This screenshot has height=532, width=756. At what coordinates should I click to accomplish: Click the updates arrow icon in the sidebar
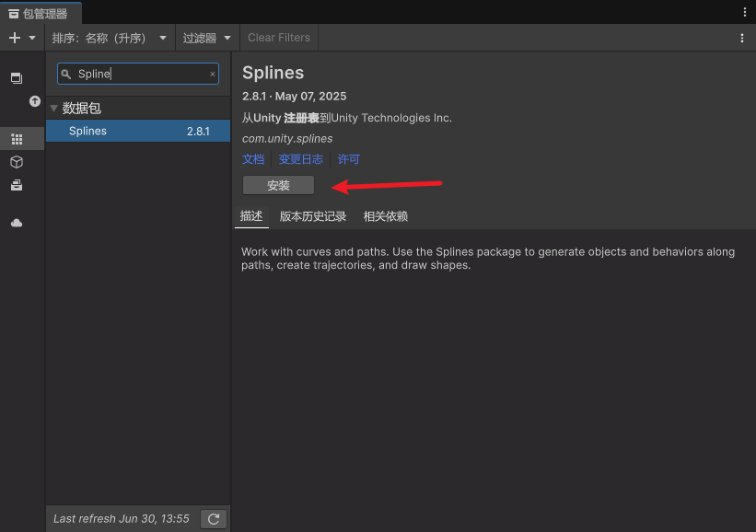[x=34, y=101]
